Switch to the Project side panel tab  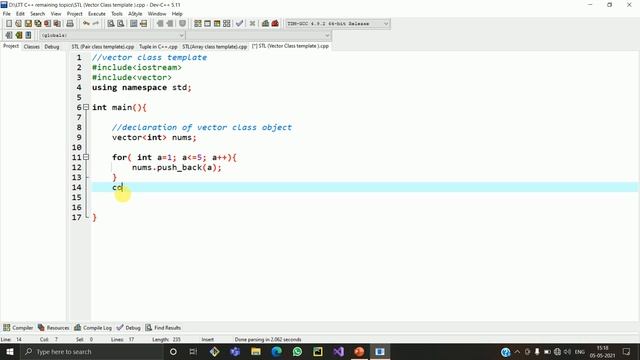[11, 46]
